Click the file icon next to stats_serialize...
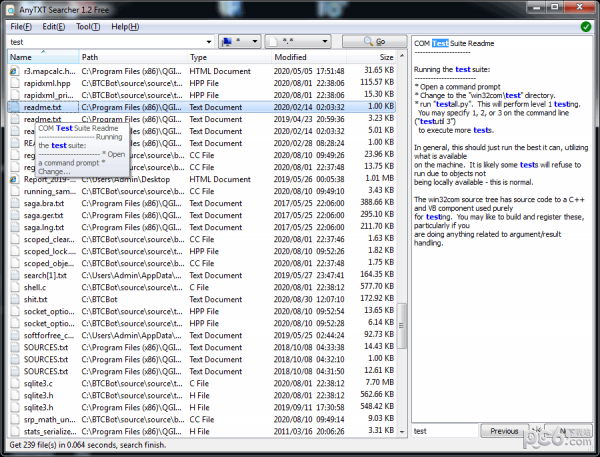Screen dimensions: 600x457 (15, 431)
